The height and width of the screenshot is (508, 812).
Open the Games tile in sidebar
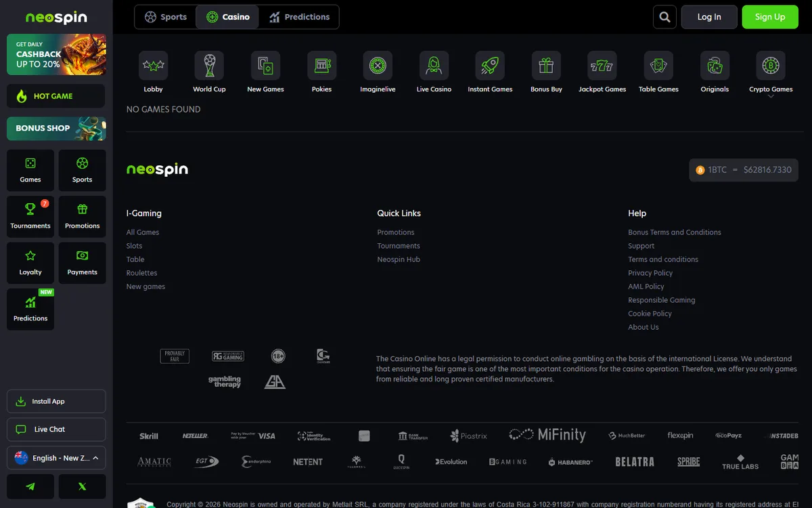[30, 170]
